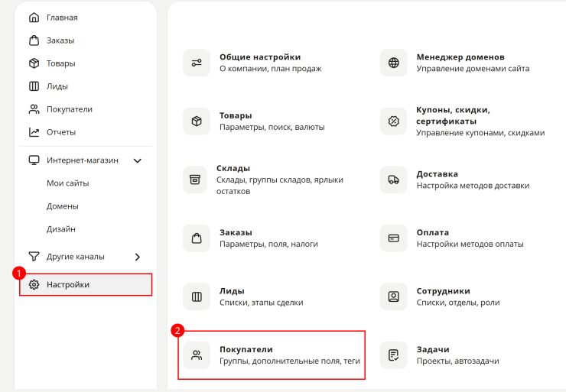Open Общие настройки title link
This screenshot has width=566, height=392.
(260, 57)
